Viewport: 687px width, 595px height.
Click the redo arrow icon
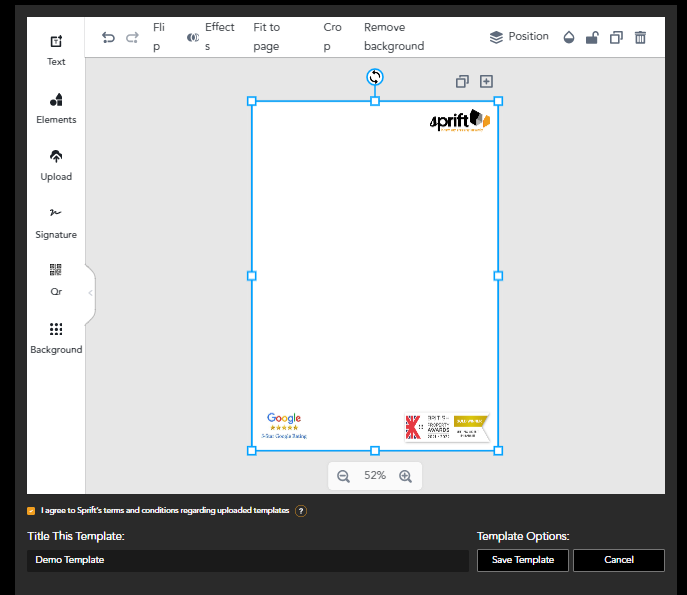[132, 38]
